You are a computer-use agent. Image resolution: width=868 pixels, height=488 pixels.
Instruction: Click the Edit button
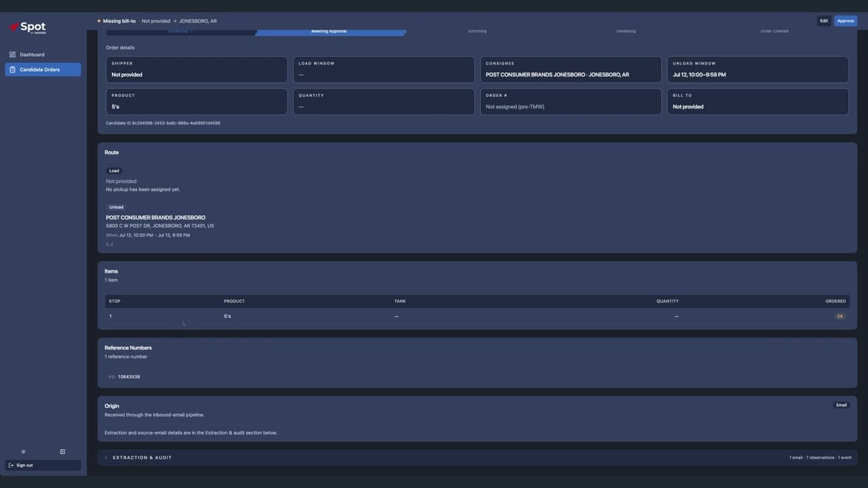(824, 21)
